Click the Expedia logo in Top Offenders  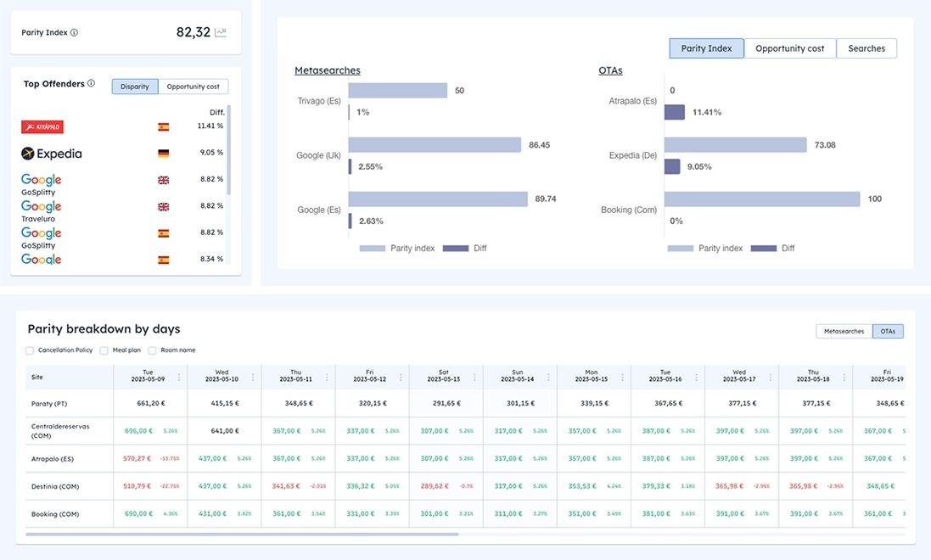tap(52, 154)
